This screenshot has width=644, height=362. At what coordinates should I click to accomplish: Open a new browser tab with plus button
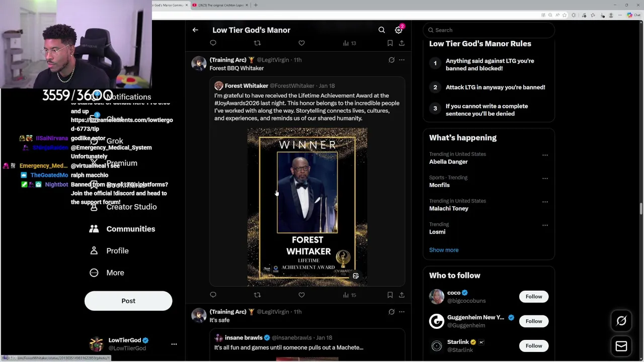coord(256,5)
